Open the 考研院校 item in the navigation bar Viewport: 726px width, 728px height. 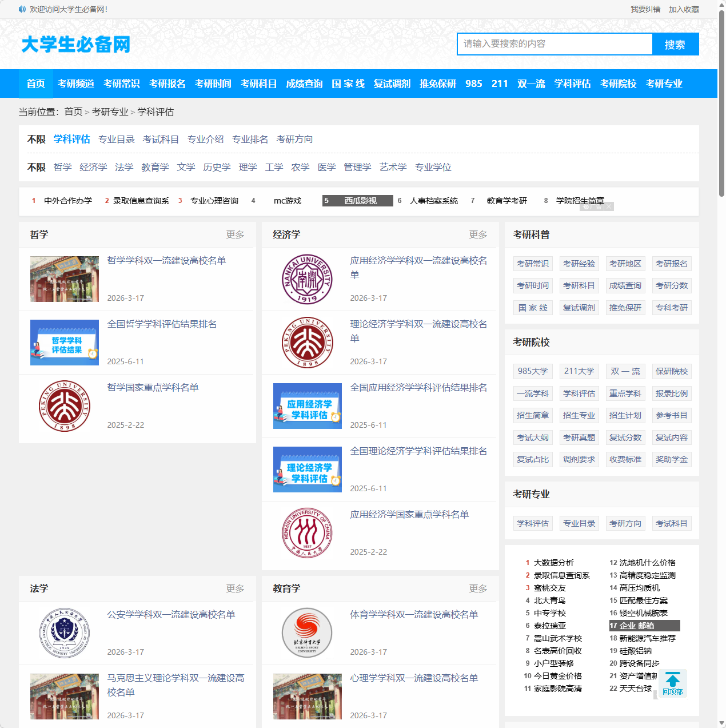[x=619, y=83]
